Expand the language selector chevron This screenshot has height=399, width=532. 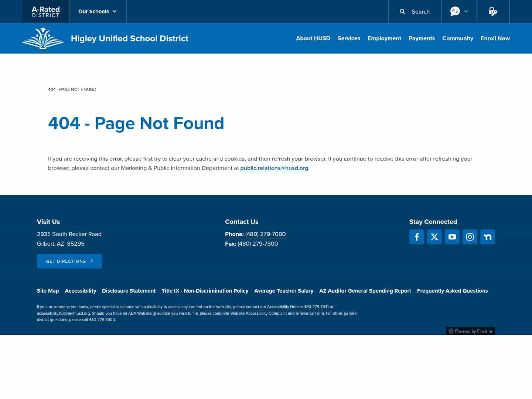(466, 11)
